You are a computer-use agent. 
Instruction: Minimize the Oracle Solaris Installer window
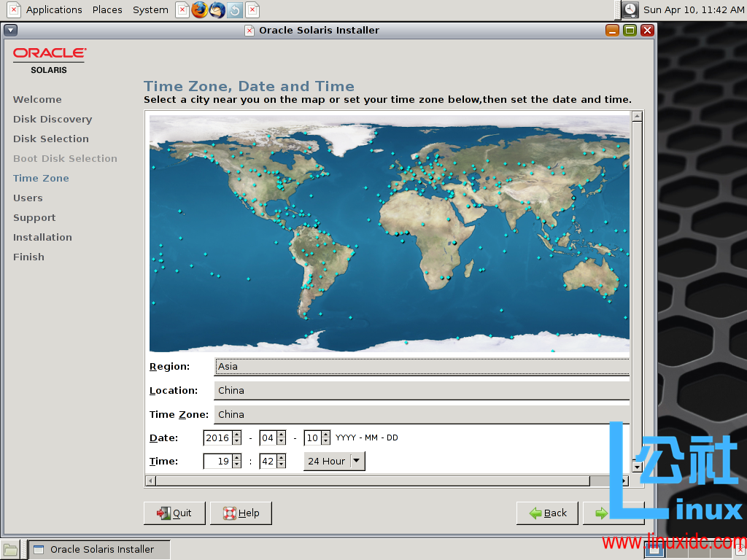612,31
